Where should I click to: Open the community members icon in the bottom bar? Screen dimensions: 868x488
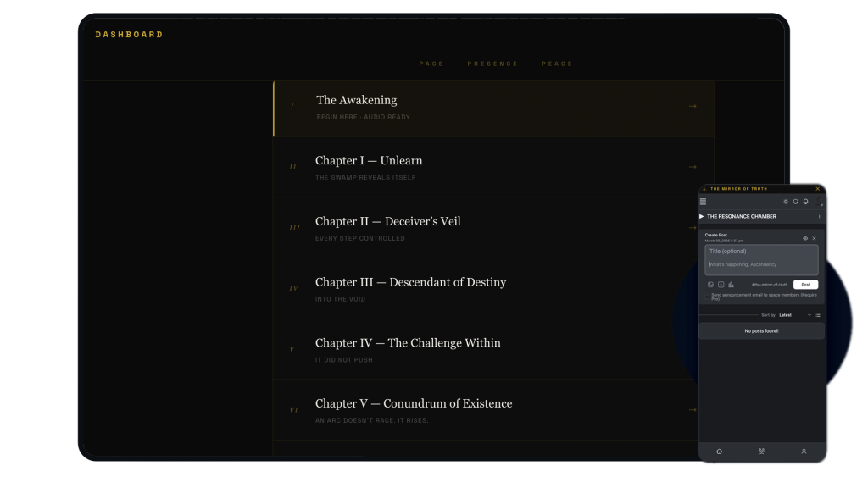tap(761, 452)
